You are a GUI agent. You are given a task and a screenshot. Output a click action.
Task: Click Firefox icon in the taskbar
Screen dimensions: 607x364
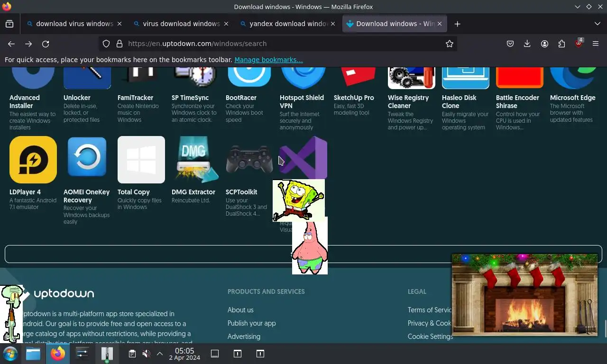pyautogui.click(x=58, y=354)
